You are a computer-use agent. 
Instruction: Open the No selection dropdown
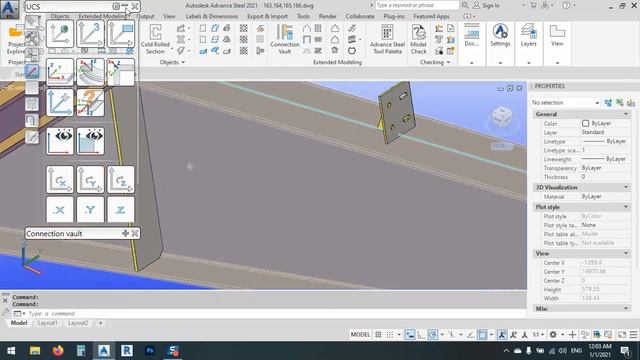[565, 103]
